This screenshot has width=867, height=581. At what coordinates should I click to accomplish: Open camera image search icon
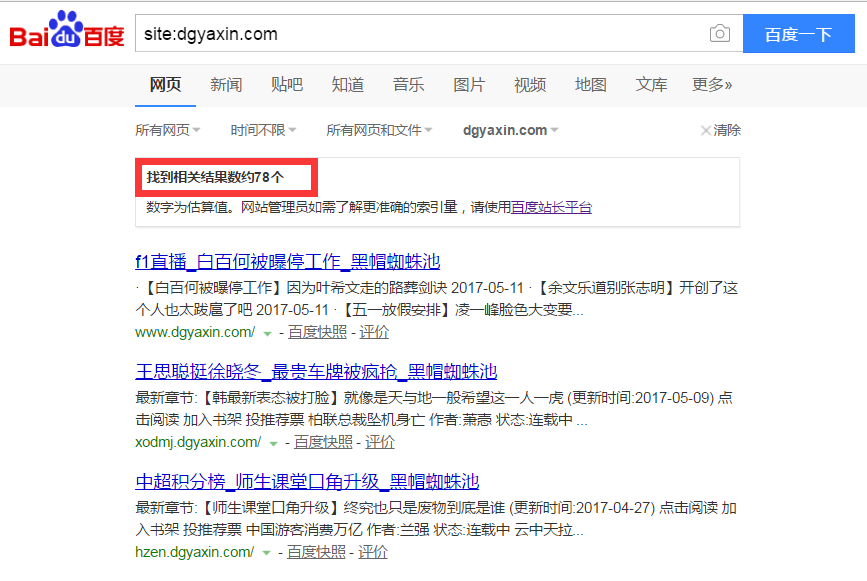click(719, 34)
